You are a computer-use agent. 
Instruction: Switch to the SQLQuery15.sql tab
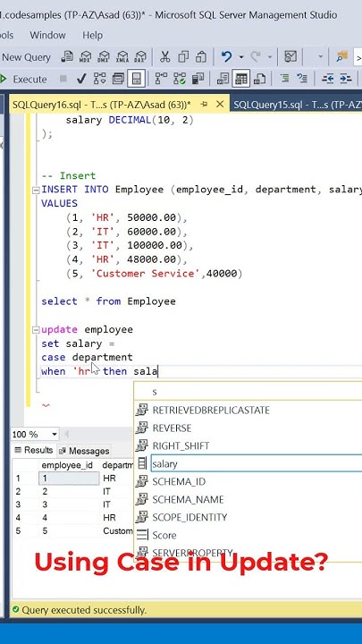pyautogui.click(x=297, y=105)
